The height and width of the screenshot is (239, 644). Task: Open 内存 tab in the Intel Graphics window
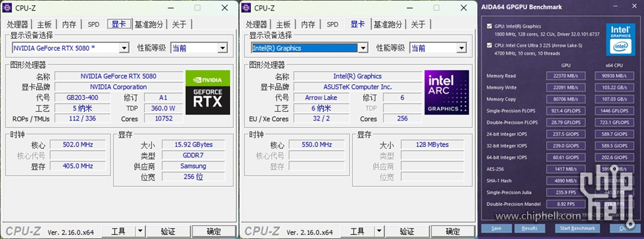pos(308,24)
